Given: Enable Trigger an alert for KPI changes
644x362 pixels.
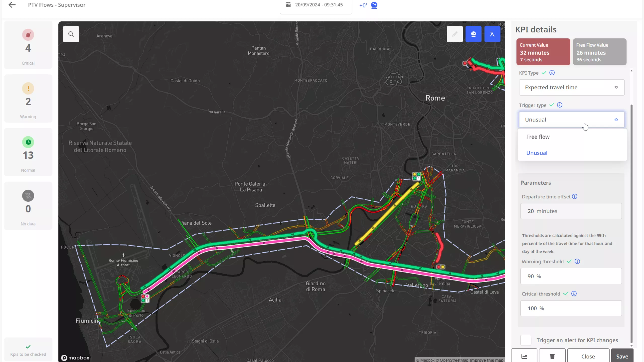Looking at the screenshot, I should [526, 340].
